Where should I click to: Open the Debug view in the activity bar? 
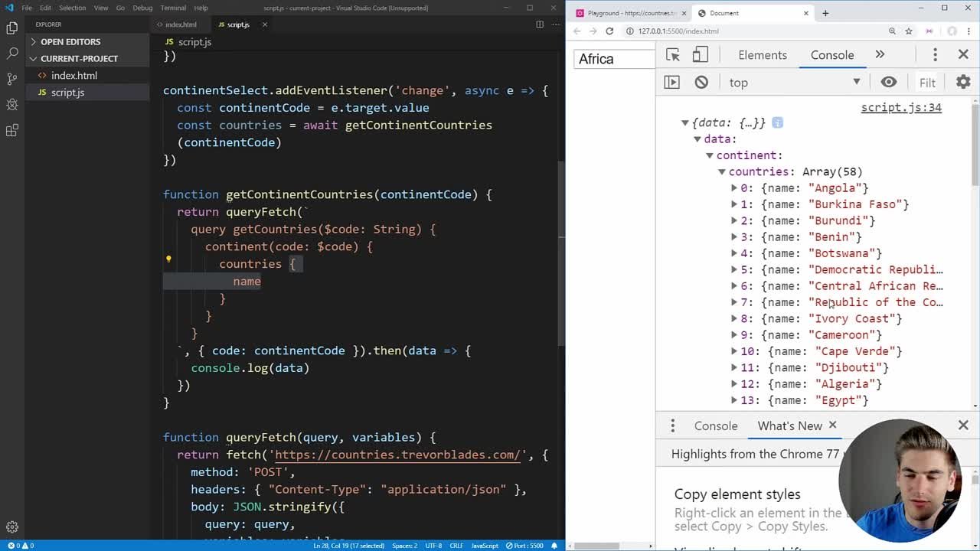pyautogui.click(x=11, y=105)
